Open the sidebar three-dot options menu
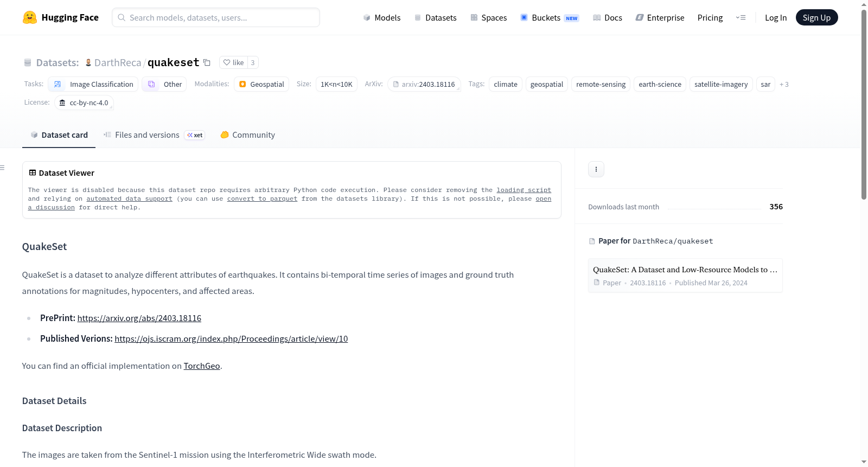Screen dimensions: 868x467 click(x=596, y=169)
